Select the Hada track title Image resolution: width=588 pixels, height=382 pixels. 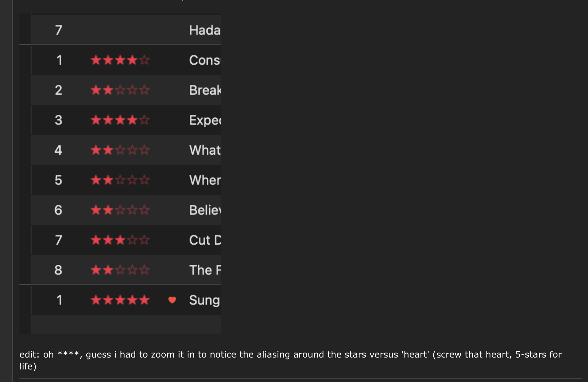click(205, 30)
